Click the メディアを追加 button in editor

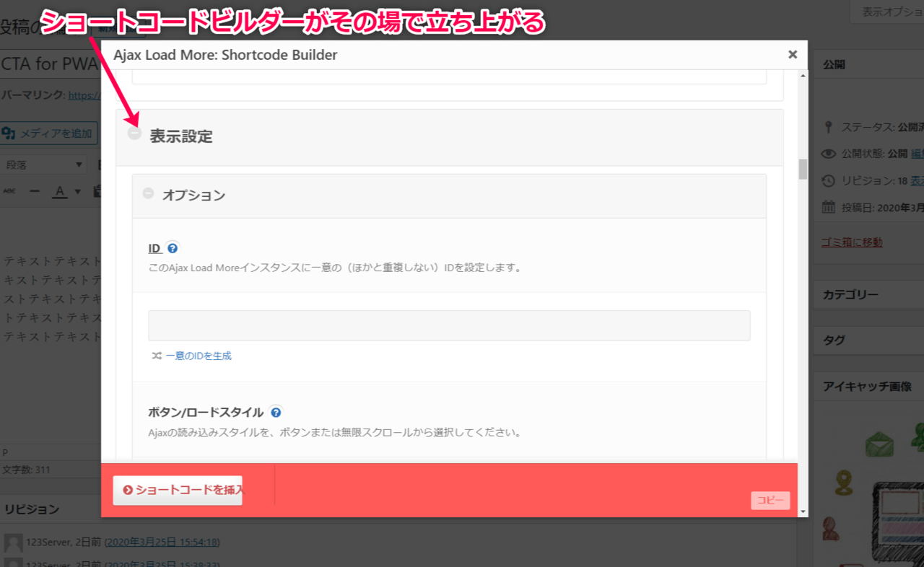pos(48,133)
